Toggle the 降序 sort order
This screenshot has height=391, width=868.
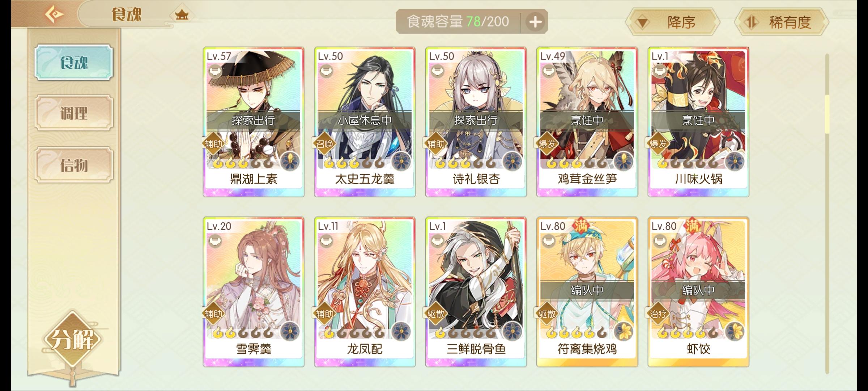click(672, 22)
